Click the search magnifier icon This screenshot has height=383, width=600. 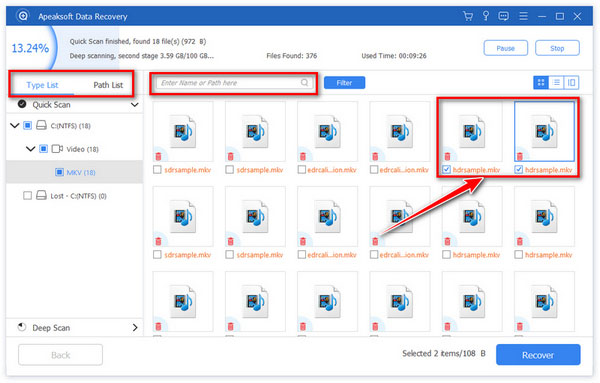304,83
